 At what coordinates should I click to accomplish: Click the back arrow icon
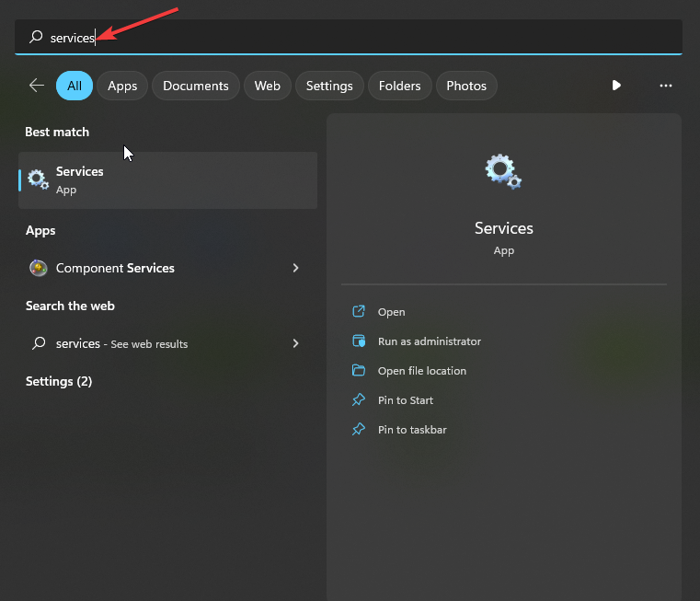pos(37,85)
